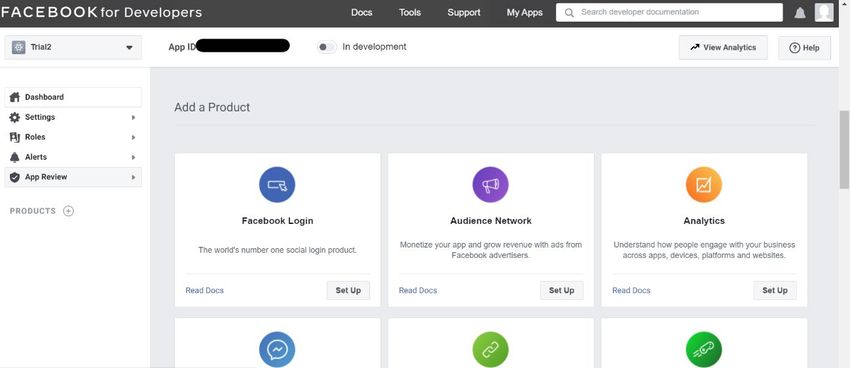Open Read Docs for Audience Network

(x=418, y=290)
